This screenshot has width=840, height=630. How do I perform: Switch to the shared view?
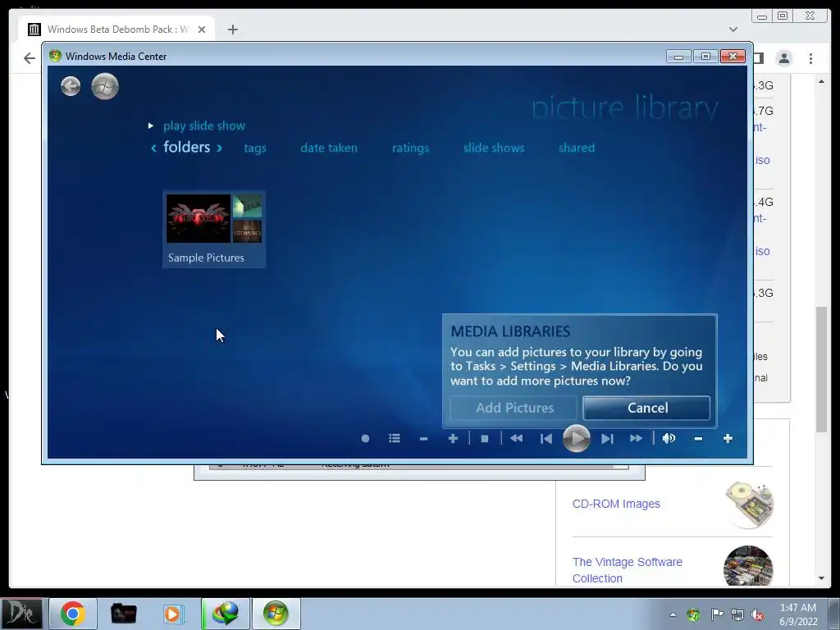click(x=577, y=148)
